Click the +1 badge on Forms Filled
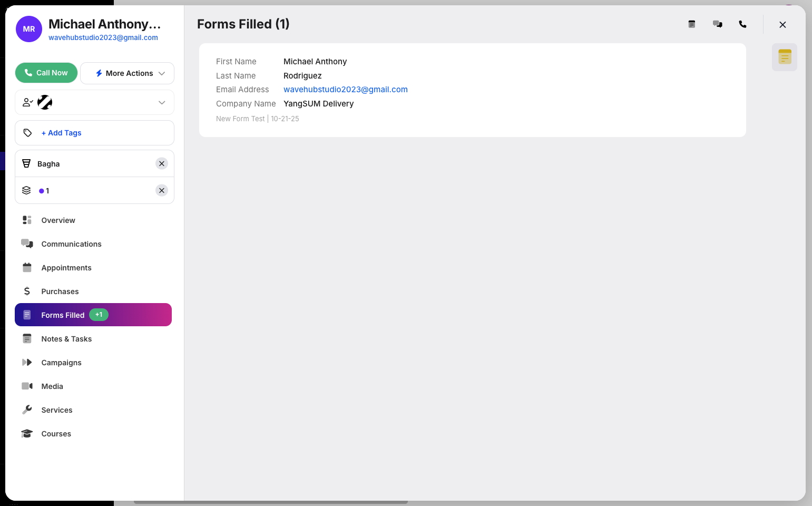Image resolution: width=812 pixels, height=506 pixels. click(x=99, y=315)
